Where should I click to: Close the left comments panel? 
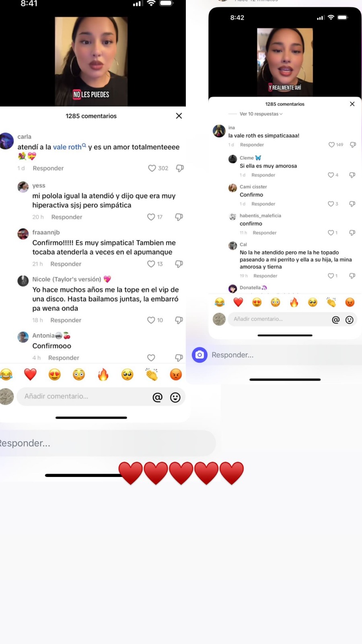point(179,116)
